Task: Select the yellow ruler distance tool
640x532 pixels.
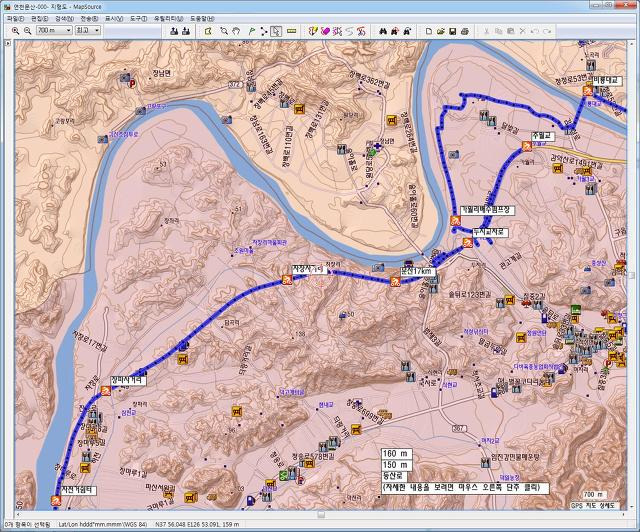Action: click(x=291, y=31)
